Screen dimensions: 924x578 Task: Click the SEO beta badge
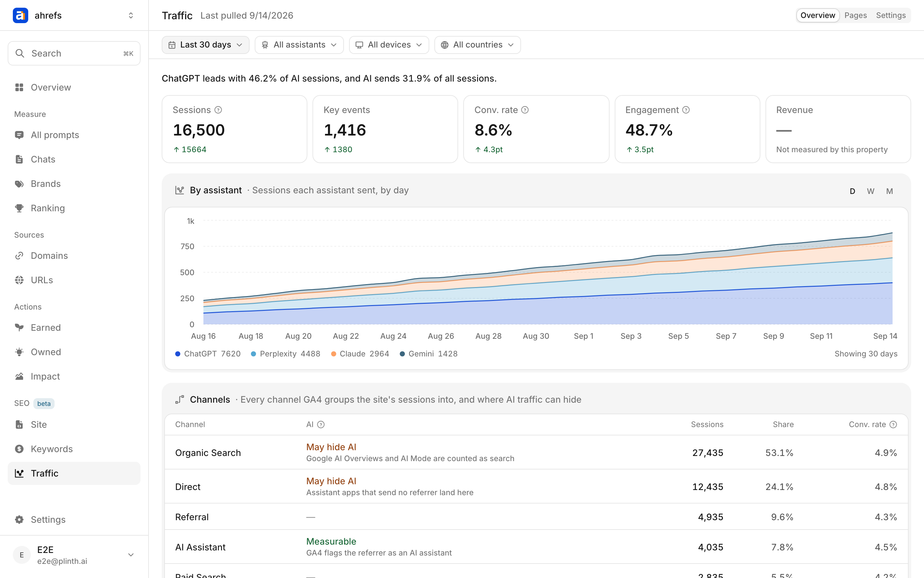tap(44, 404)
